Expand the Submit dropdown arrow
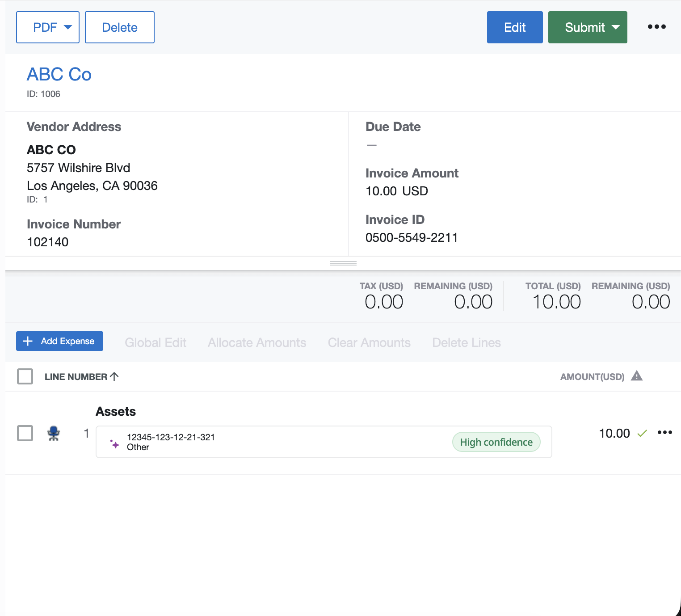681x616 pixels. pyautogui.click(x=616, y=27)
